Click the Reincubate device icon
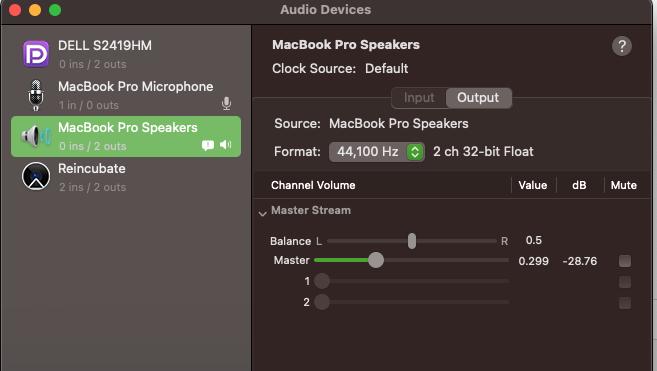 [x=36, y=176]
